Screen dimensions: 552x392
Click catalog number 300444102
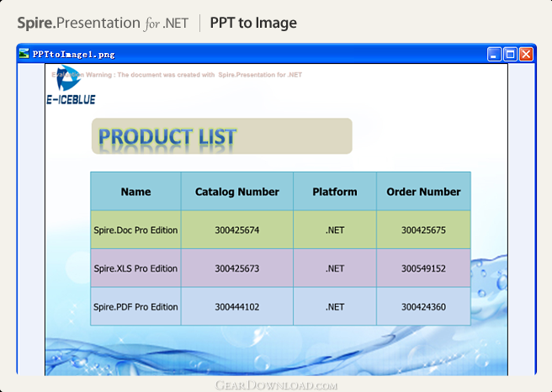coord(237,307)
